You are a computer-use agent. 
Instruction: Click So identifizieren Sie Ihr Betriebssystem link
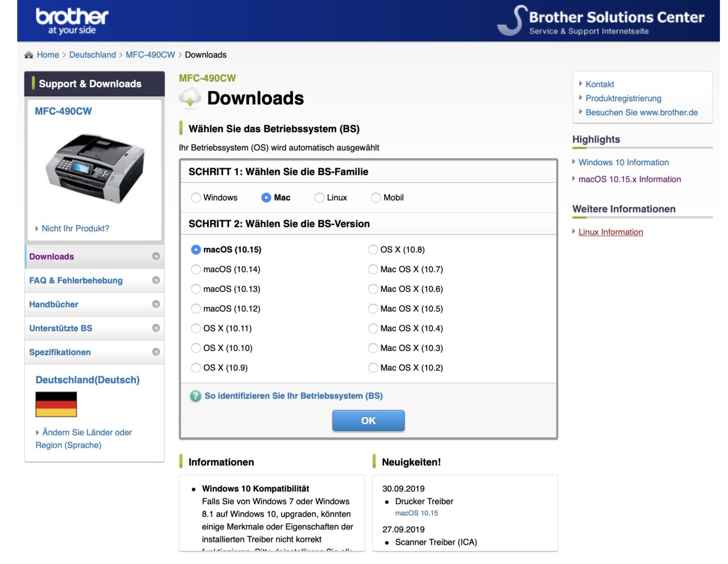294,396
